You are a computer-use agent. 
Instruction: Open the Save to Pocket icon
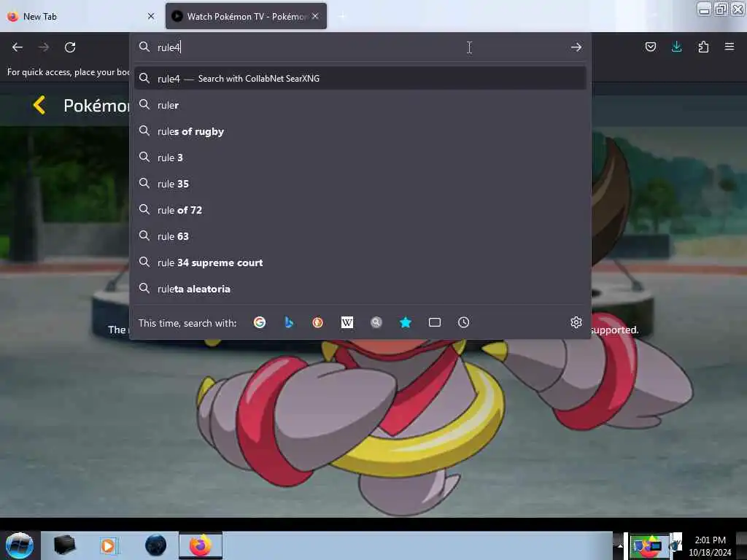click(x=650, y=47)
